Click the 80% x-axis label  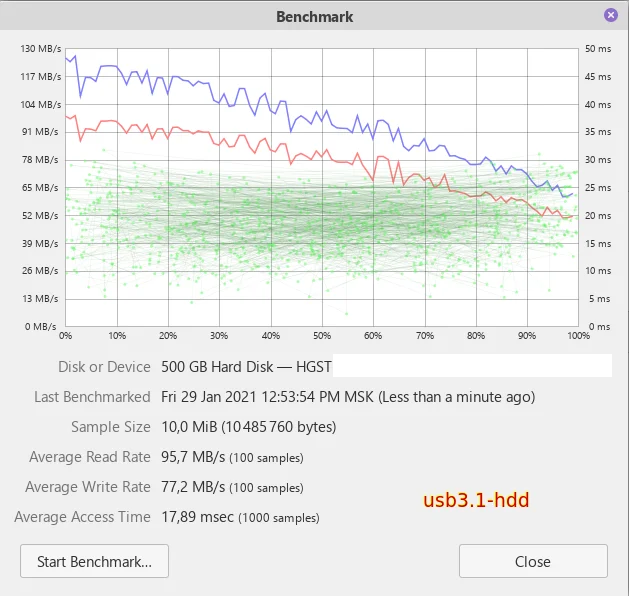(x=476, y=336)
